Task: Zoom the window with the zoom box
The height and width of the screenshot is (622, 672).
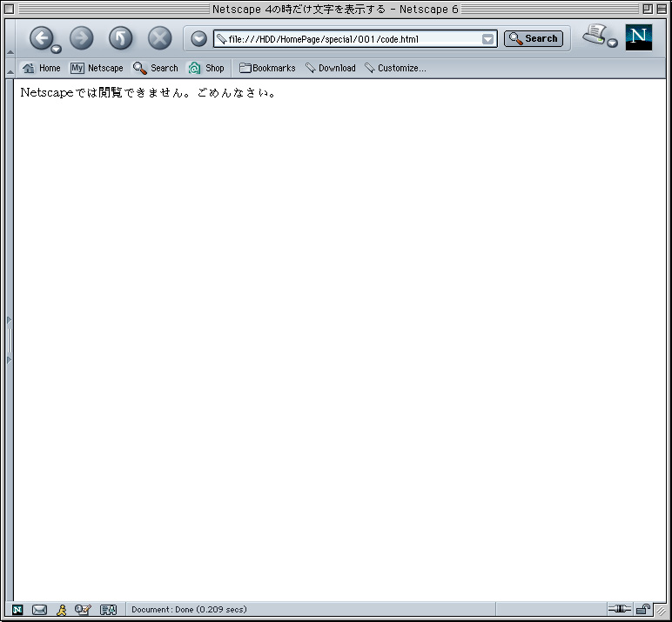Action: pos(648,9)
